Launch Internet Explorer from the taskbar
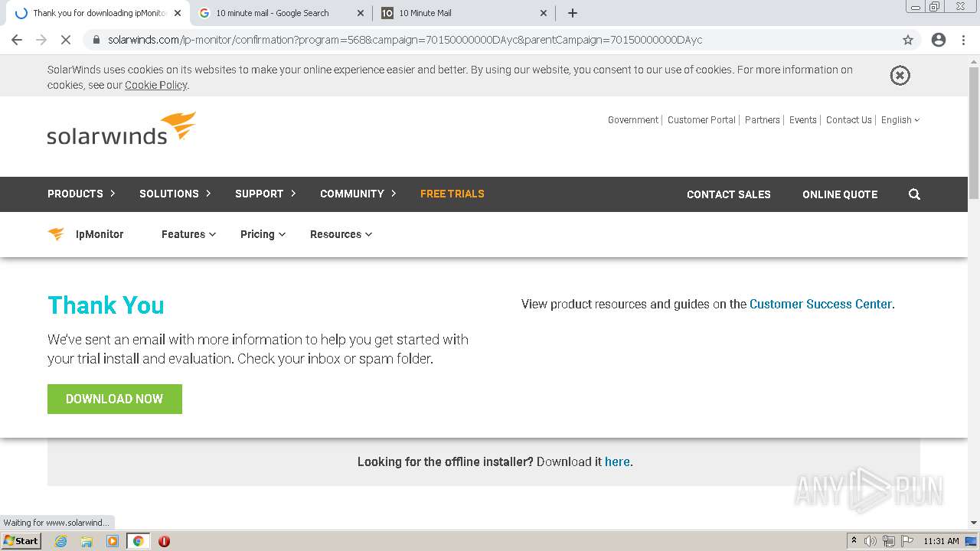This screenshot has width=980, height=551. (x=61, y=541)
